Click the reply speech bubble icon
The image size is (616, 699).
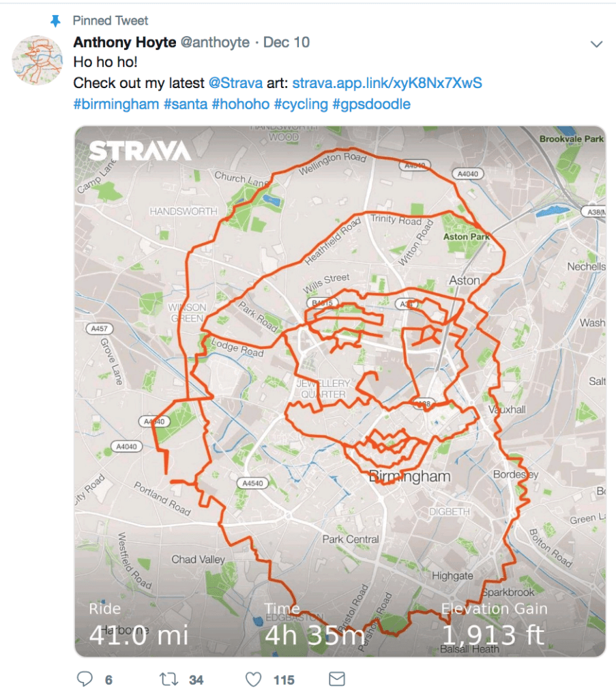pyautogui.click(x=85, y=679)
